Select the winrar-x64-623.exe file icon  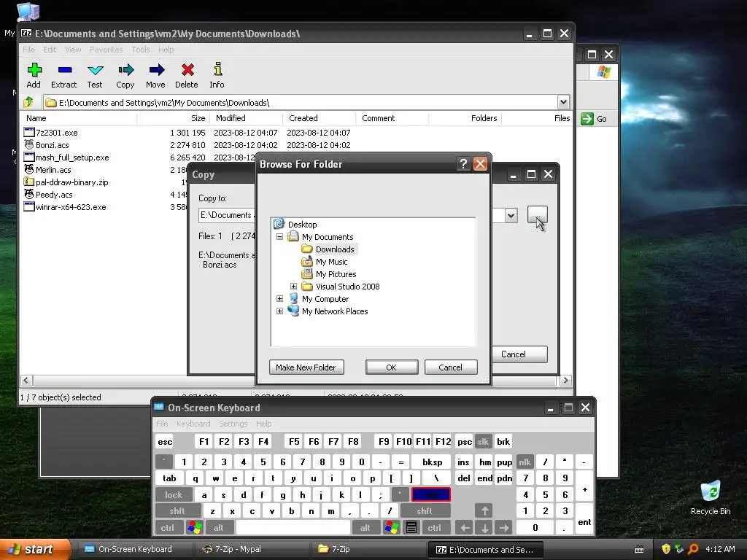coord(29,206)
